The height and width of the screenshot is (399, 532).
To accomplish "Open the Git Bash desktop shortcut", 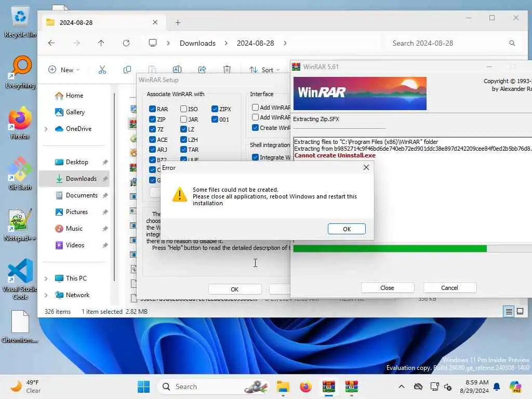I will (20, 174).
